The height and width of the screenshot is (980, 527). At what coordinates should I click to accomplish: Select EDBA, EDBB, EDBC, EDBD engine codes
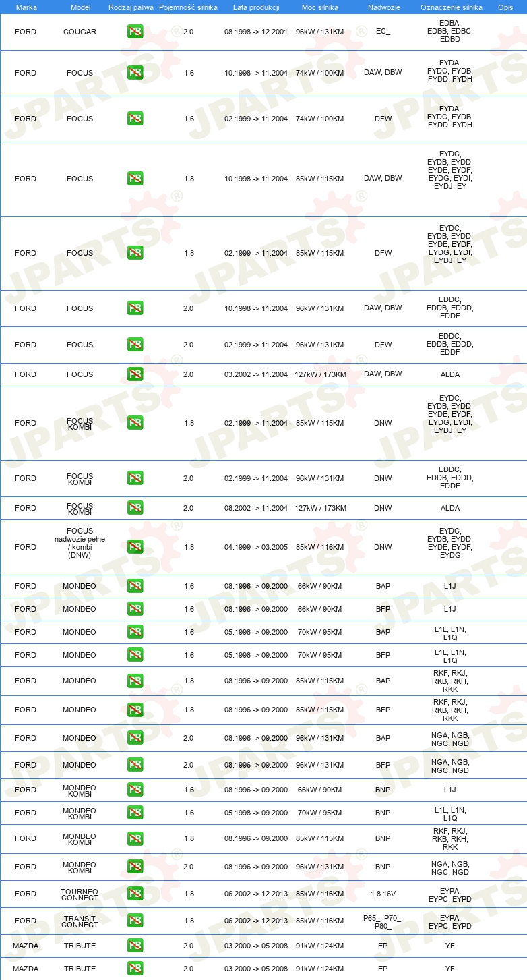(450, 32)
